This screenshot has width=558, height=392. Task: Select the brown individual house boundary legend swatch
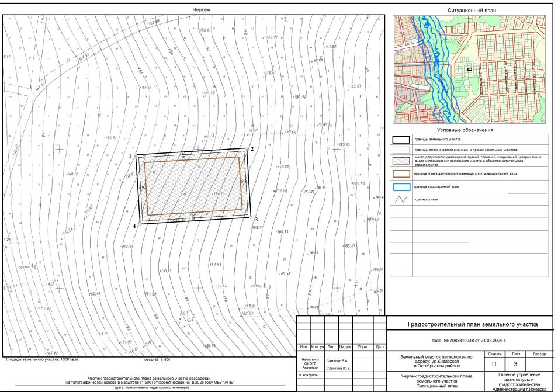click(401, 174)
